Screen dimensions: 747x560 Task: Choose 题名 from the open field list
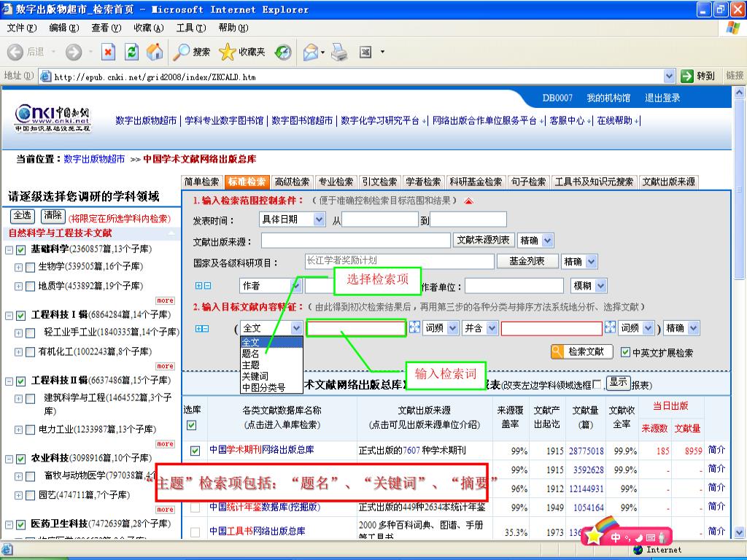click(x=271, y=354)
